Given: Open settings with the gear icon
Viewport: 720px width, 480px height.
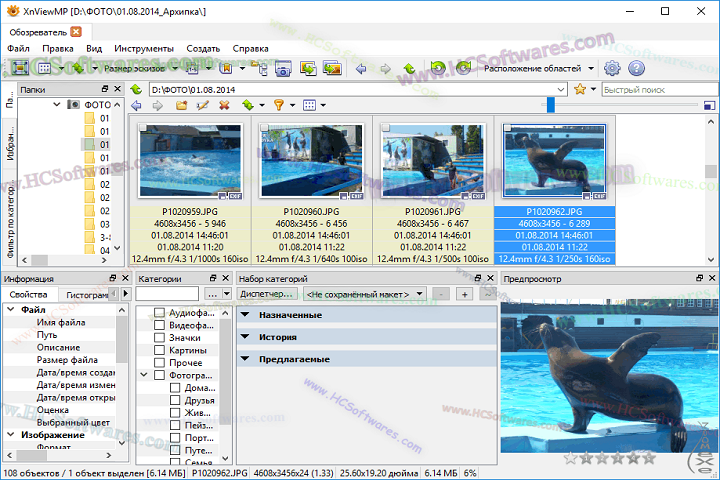Looking at the screenshot, I should tap(612, 68).
